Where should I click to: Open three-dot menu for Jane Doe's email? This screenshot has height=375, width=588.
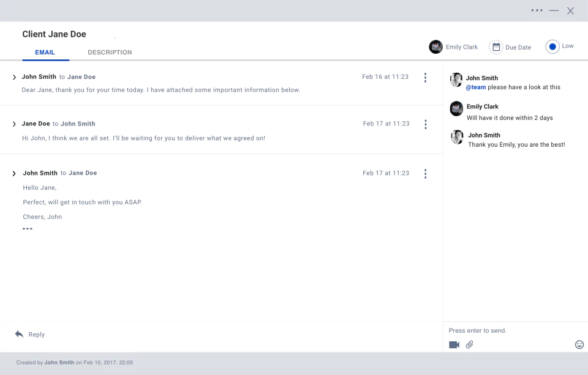(x=426, y=124)
